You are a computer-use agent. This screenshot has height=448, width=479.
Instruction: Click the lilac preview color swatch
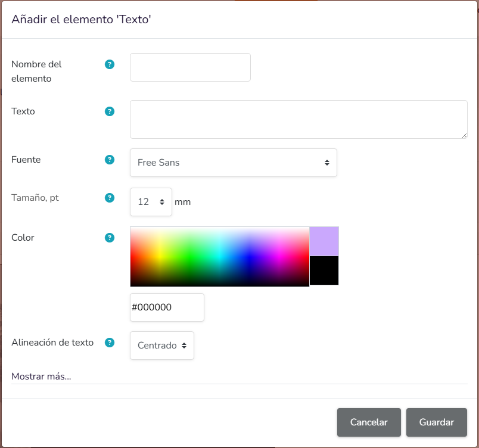[324, 241]
